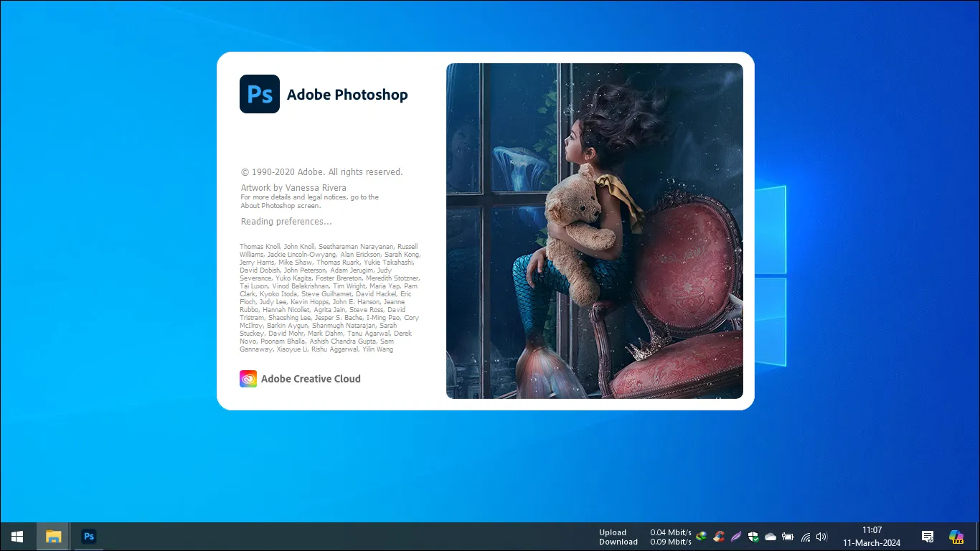Click the Artwork by Vanessa Rivera credit
Viewport: 980px width, 551px height.
293,187
